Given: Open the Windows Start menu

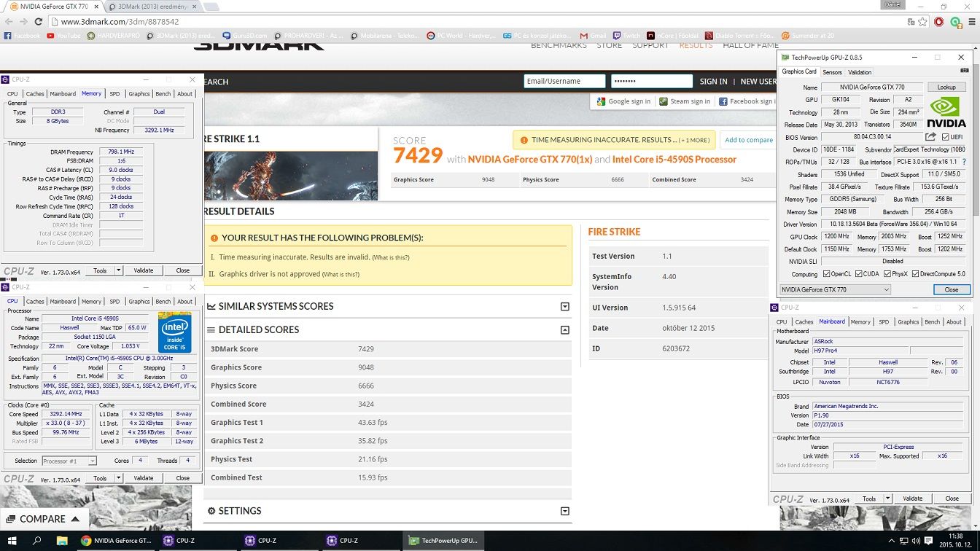Looking at the screenshot, I should (14, 541).
